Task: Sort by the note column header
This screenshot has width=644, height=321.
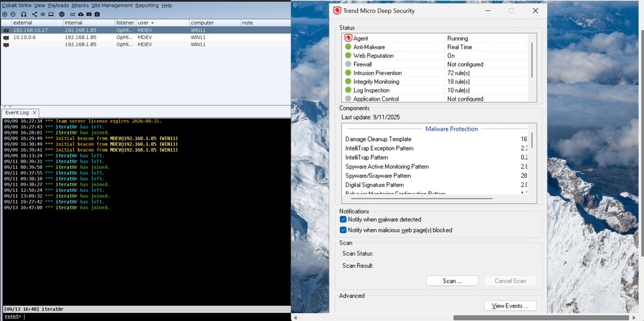Action: pos(266,23)
